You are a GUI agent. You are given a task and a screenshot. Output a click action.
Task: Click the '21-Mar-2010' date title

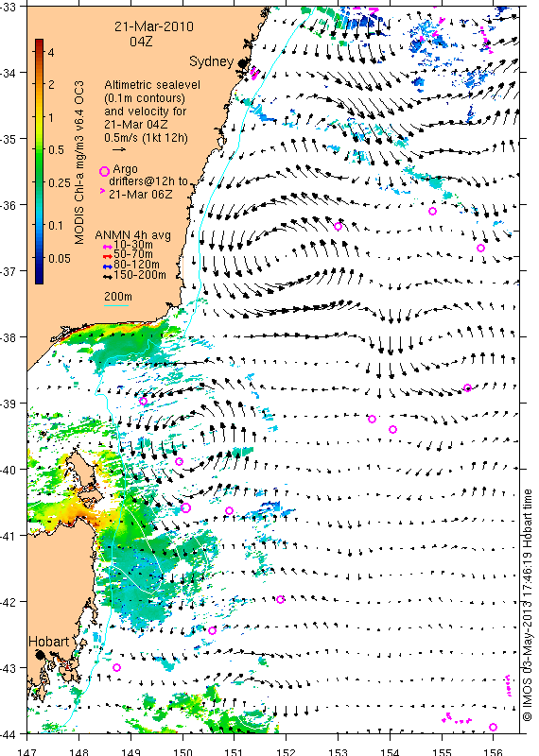pos(154,26)
